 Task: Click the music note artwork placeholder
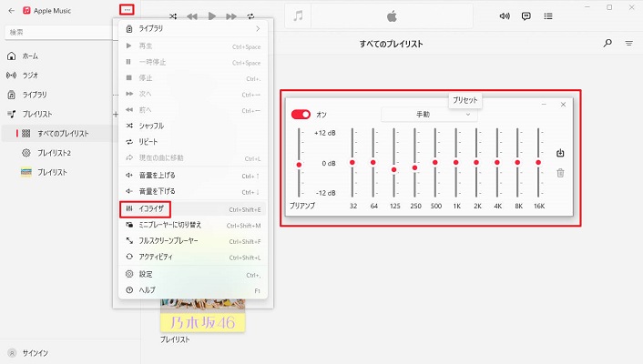pos(298,16)
